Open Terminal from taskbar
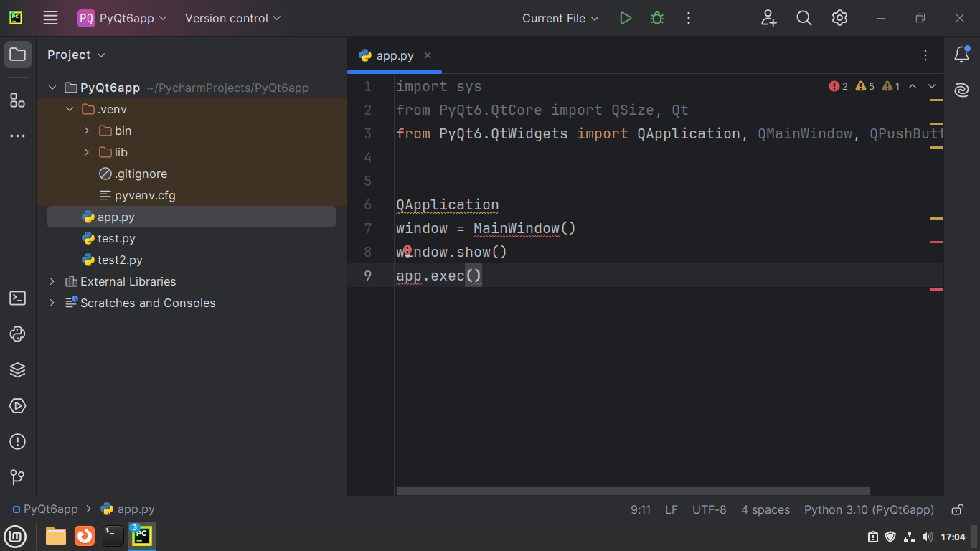 [x=113, y=536]
